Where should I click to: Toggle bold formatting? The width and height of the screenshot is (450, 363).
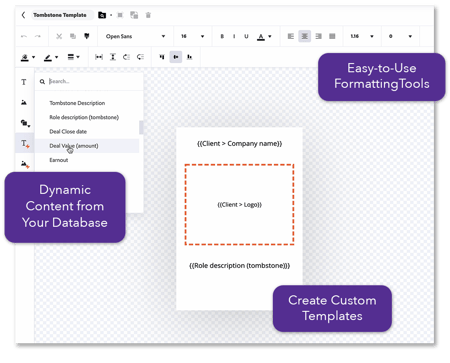click(x=222, y=36)
